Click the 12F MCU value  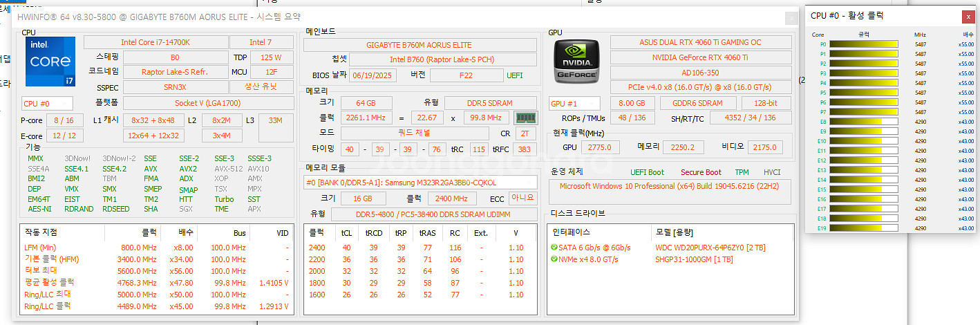[x=271, y=71]
